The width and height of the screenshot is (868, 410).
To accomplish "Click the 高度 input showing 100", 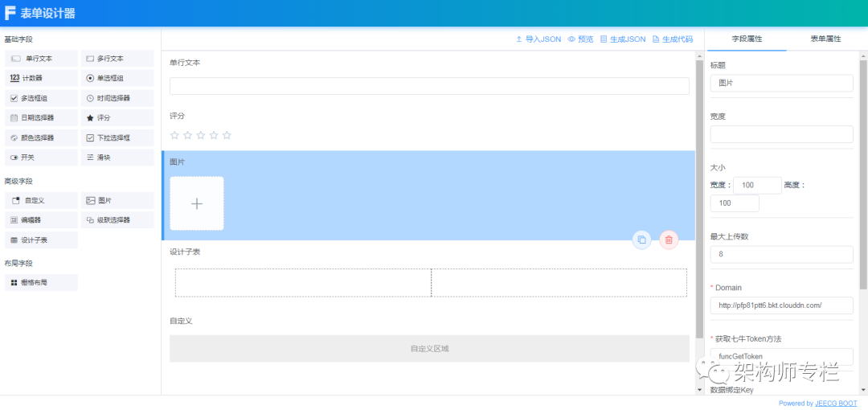I will click(735, 203).
